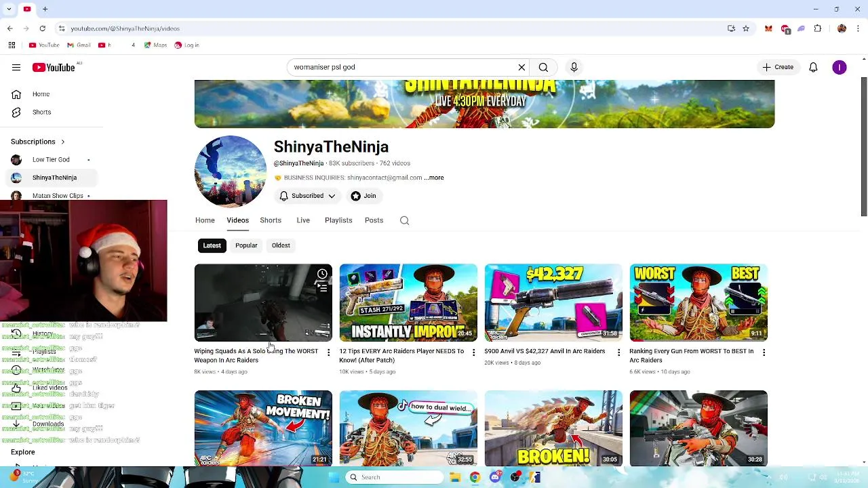Image resolution: width=868 pixels, height=488 pixels.
Task: Expand Subscriptions section chevron
Action: [63, 142]
